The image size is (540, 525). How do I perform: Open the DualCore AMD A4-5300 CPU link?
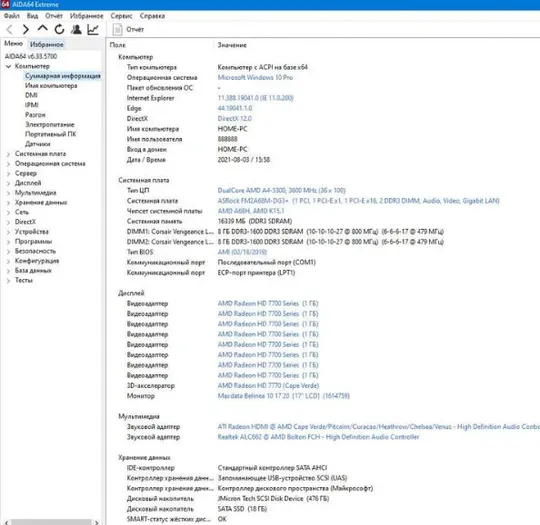pyautogui.click(x=281, y=190)
